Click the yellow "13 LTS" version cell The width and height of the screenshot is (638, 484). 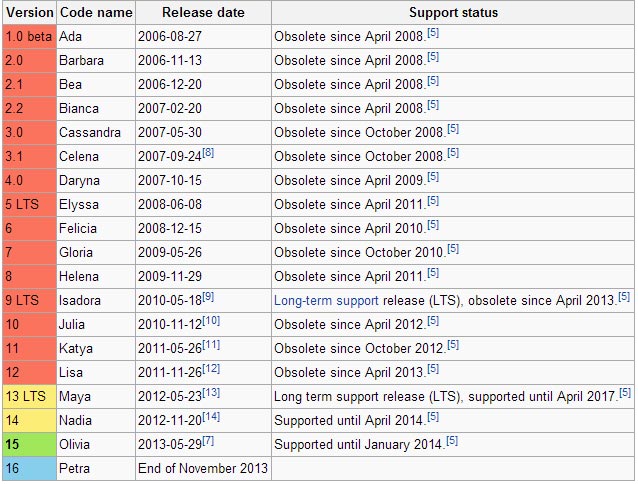pyautogui.click(x=29, y=396)
